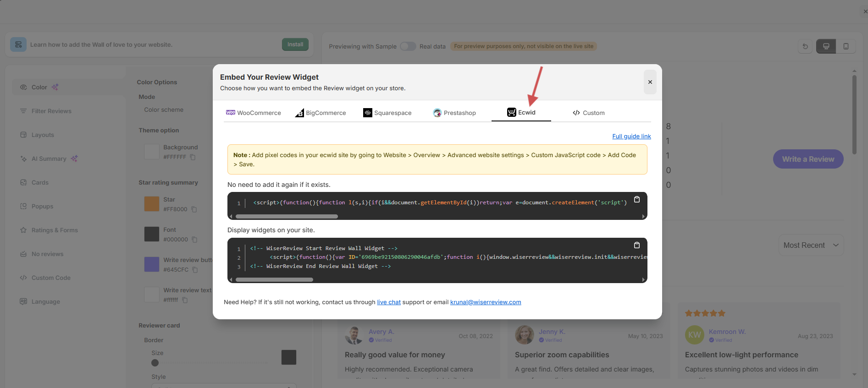Switch to mobile preview mode
868x388 pixels.
pyautogui.click(x=846, y=46)
